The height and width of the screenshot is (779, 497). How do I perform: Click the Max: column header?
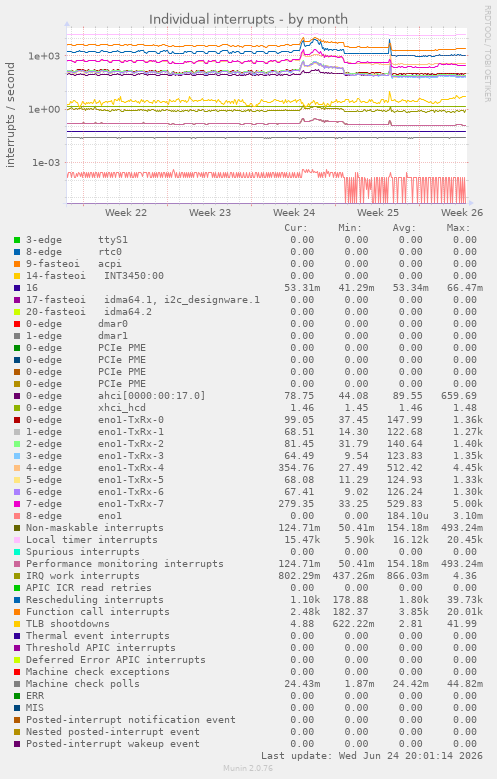[x=458, y=228]
